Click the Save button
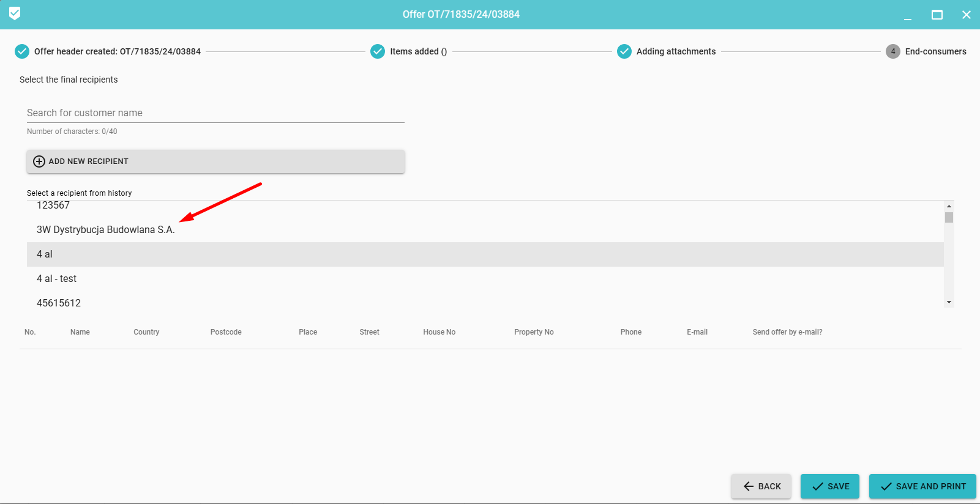980x504 pixels. tap(830, 486)
